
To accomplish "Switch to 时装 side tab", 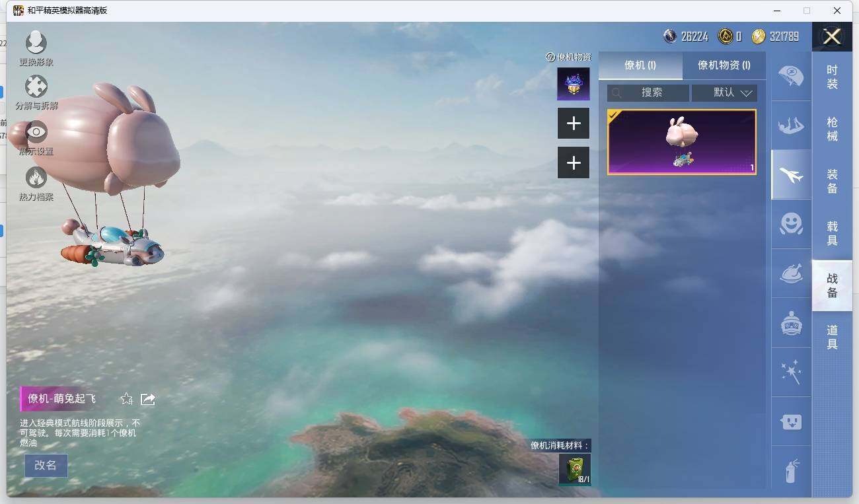I will click(x=832, y=77).
